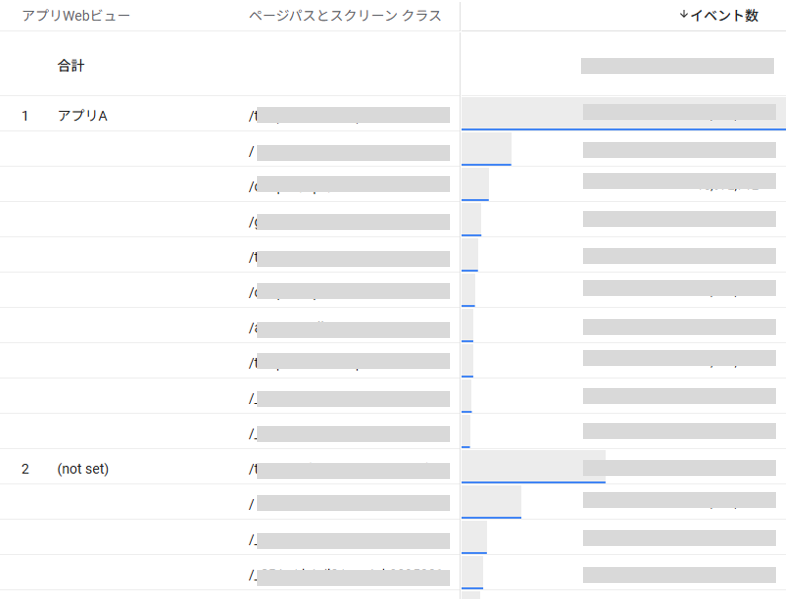Open the page path in the (not set) row
Image resolution: width=790 pixels, height=599 pixels.
(349, 468)
